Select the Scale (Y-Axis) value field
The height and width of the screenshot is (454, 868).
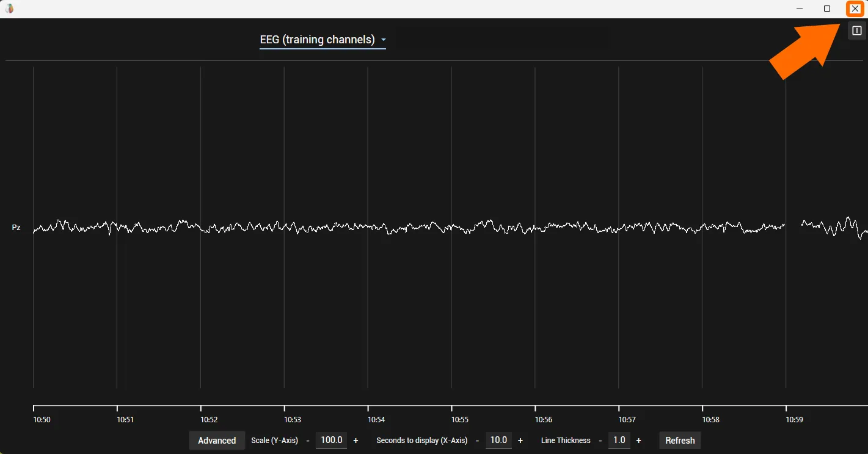click(x=332, y=440)
